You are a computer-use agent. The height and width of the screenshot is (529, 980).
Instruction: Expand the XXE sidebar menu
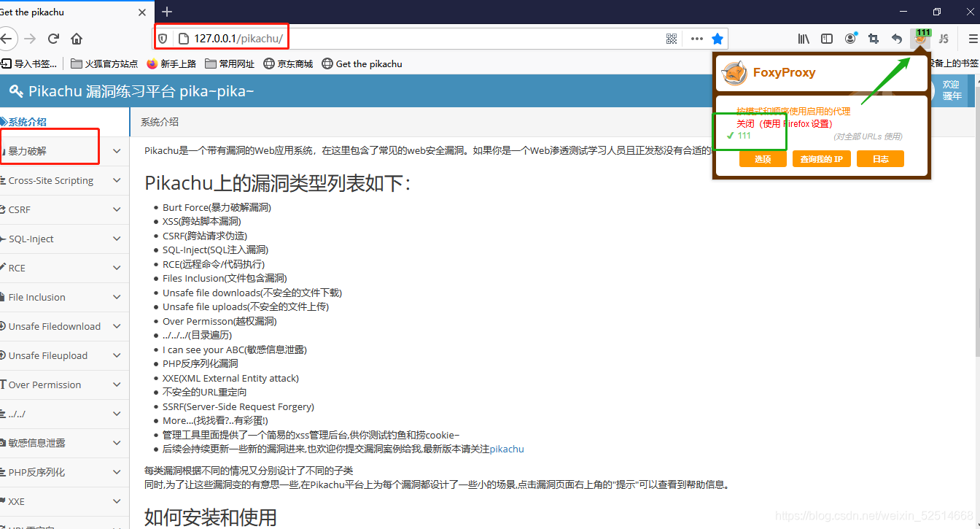[64, 501]
